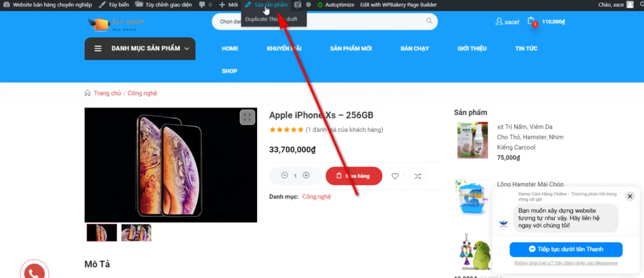The height and width of the screenshot is (278, 644).
Task: Click the cart total 110,000₫
Action: 553,22
